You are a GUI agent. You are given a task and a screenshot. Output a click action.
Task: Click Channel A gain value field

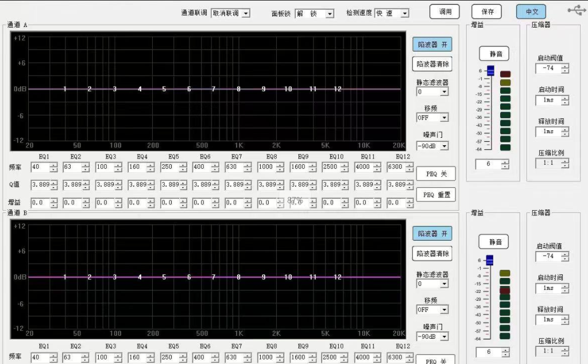tap(488, 164)
